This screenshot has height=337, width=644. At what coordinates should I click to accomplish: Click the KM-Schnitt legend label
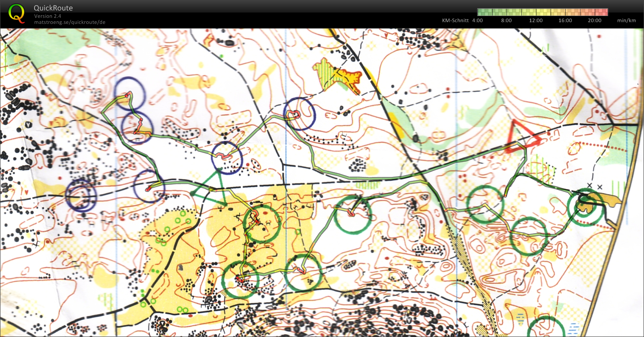click(455, 20)
